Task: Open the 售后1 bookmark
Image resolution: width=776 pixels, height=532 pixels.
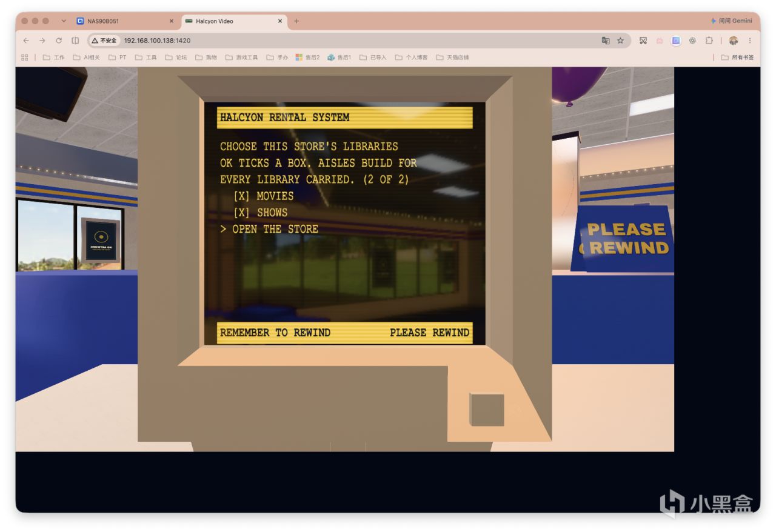Action: pyautogui.click(x=339, y=58)
